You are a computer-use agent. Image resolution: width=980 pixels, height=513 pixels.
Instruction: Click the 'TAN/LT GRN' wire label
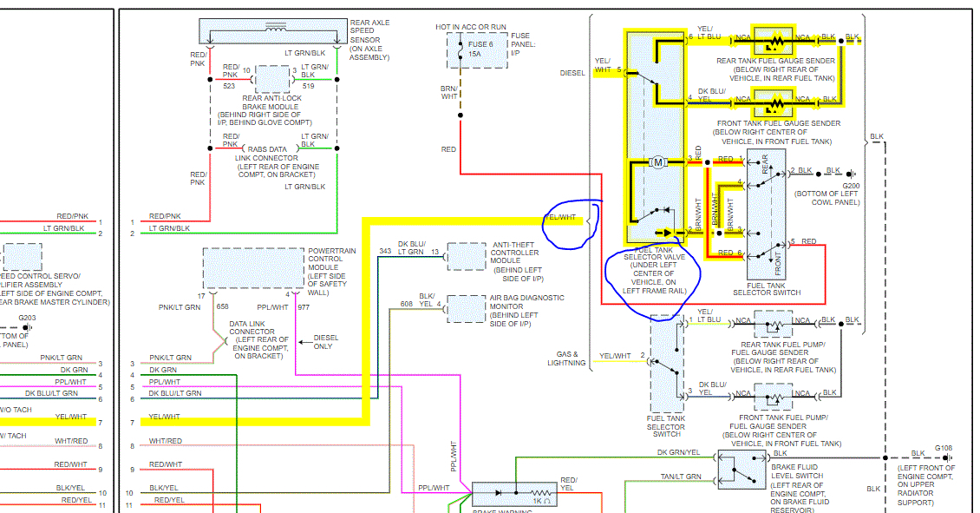pos(681,477)
